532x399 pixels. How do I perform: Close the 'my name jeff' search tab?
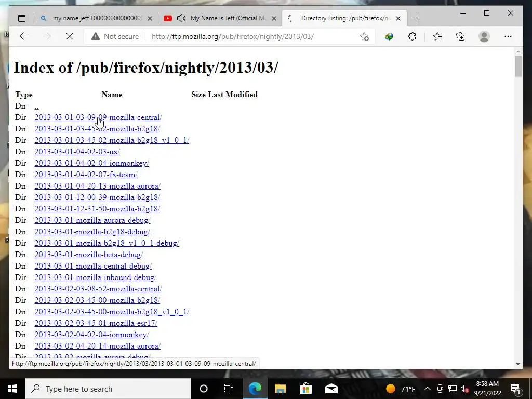150,18
